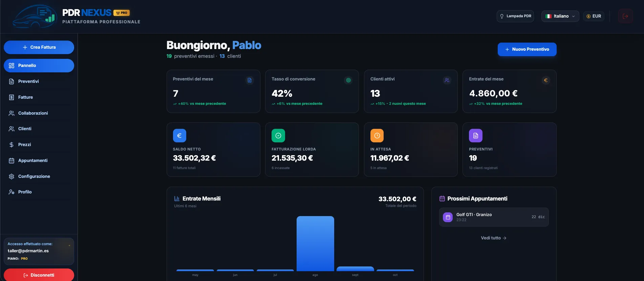Click the 33.502,32 € Saldo Netto value
The image size is (644, 281).
194,158
